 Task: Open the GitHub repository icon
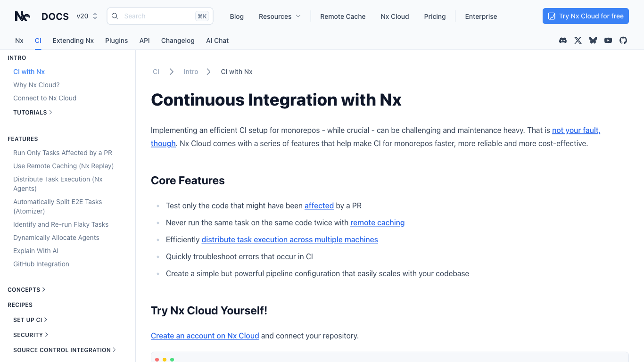pos(623,41)
